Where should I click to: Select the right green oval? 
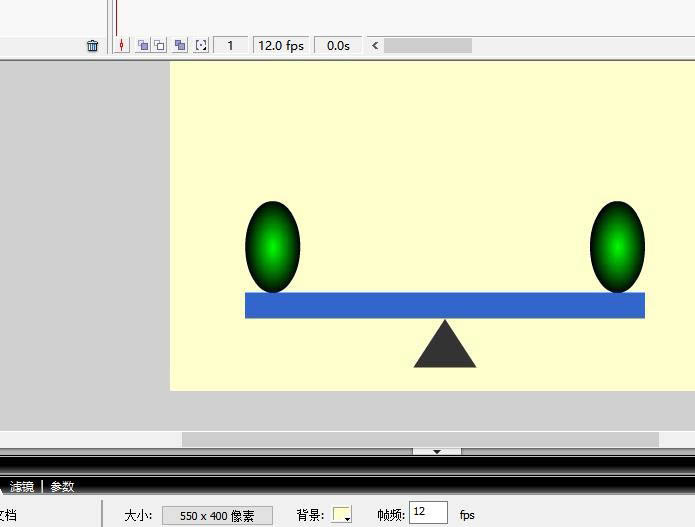[617, 247]
